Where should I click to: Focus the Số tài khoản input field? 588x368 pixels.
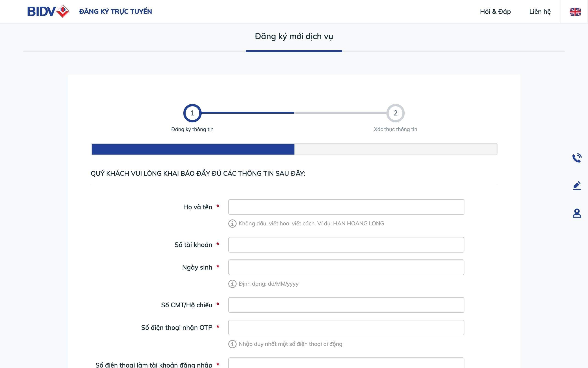click(x=346, y=244)
